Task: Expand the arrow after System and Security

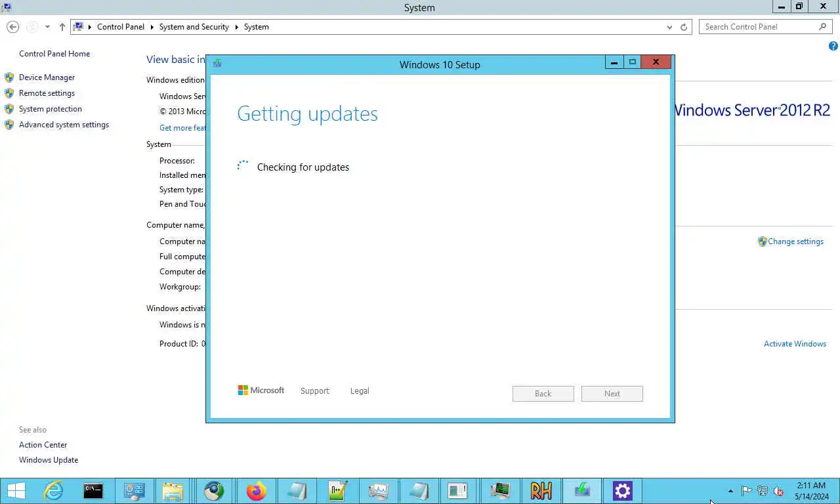Action: (236, 27)
